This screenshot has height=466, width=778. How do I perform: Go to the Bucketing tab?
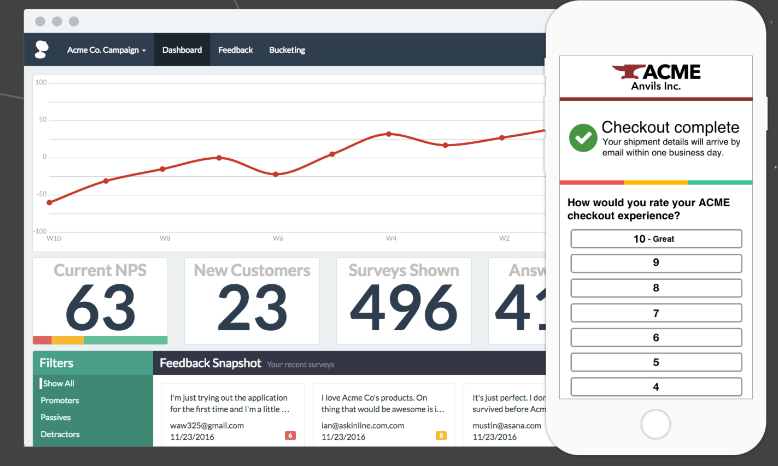287,50
